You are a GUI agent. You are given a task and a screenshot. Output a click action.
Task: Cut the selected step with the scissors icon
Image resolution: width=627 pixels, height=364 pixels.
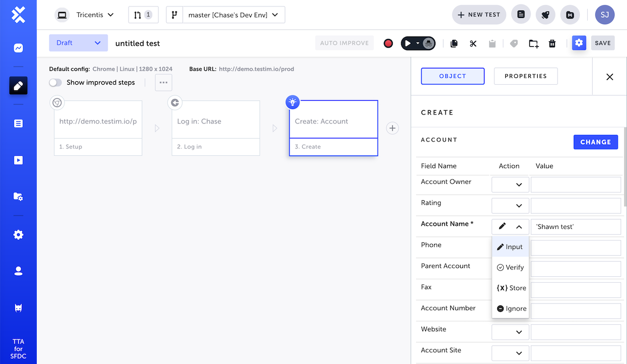point(473,43)
